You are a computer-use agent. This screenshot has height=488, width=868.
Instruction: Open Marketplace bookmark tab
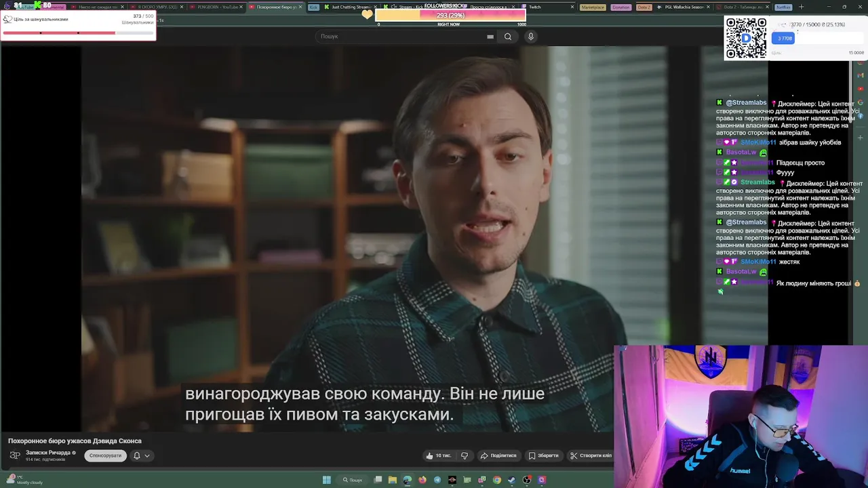pyautogui.click(x=593, y=7)
